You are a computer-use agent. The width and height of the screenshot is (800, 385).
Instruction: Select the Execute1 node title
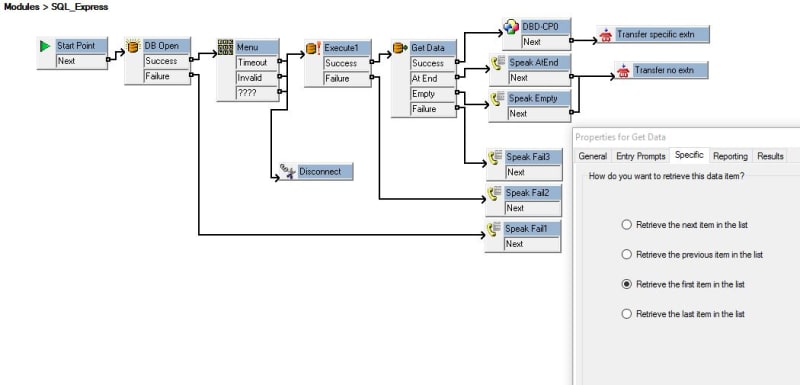coord(346,48)
